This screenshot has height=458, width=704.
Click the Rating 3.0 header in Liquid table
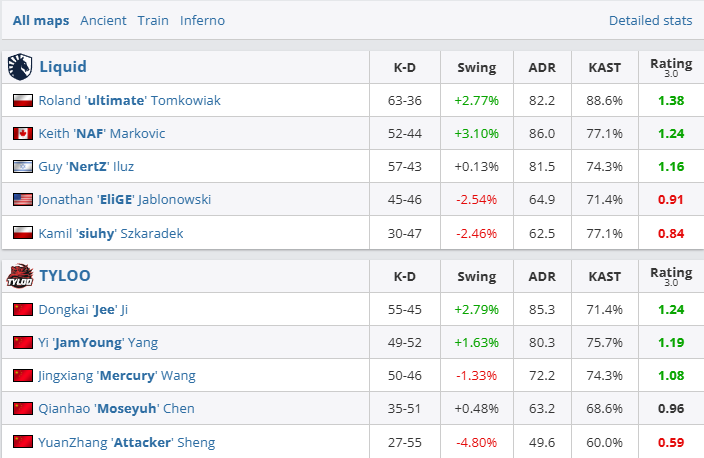670,67
